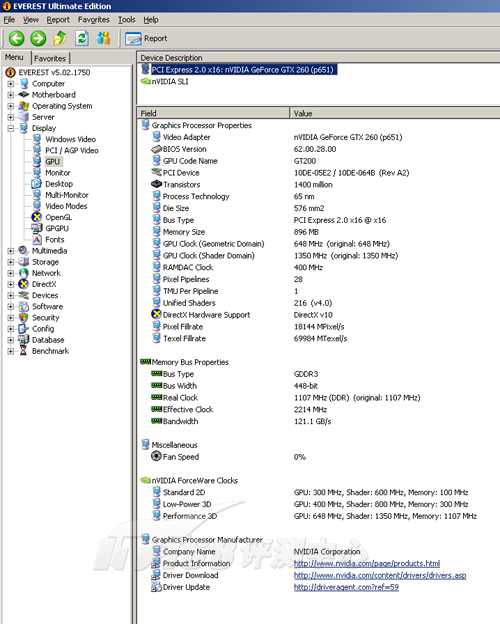Expand the Storage tree node
This screenshot has width=500, height=624.
point(11,262)
